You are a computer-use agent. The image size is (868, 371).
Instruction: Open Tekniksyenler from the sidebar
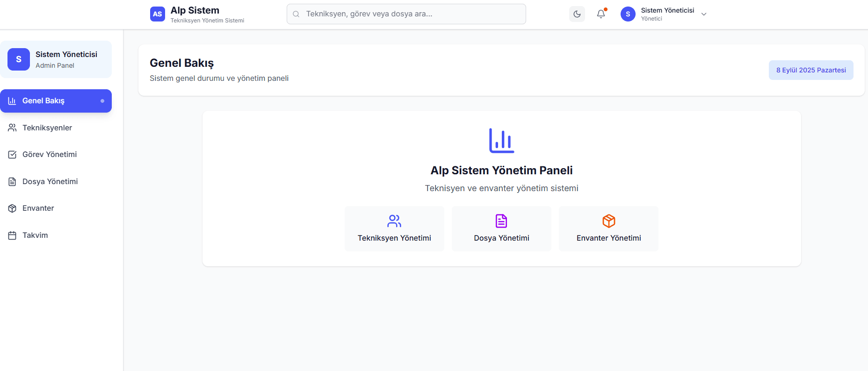[47, 128]
